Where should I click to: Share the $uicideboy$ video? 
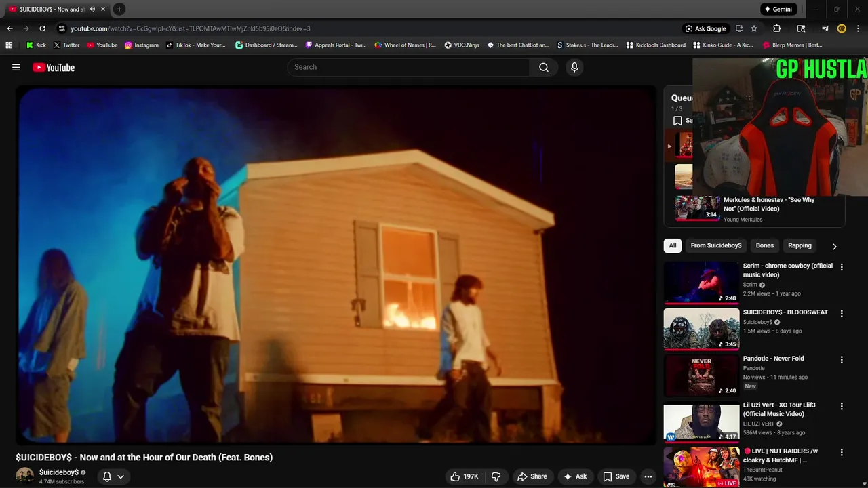point(532,476)
